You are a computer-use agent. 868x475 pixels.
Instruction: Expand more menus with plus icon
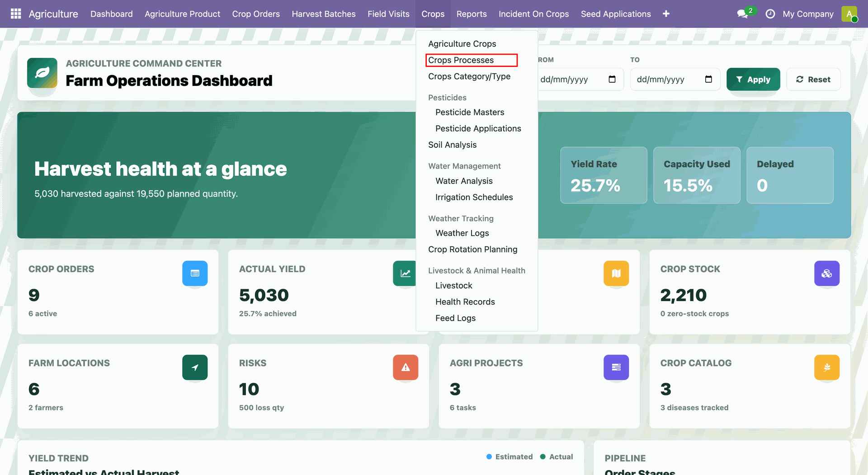click(666, 14)
